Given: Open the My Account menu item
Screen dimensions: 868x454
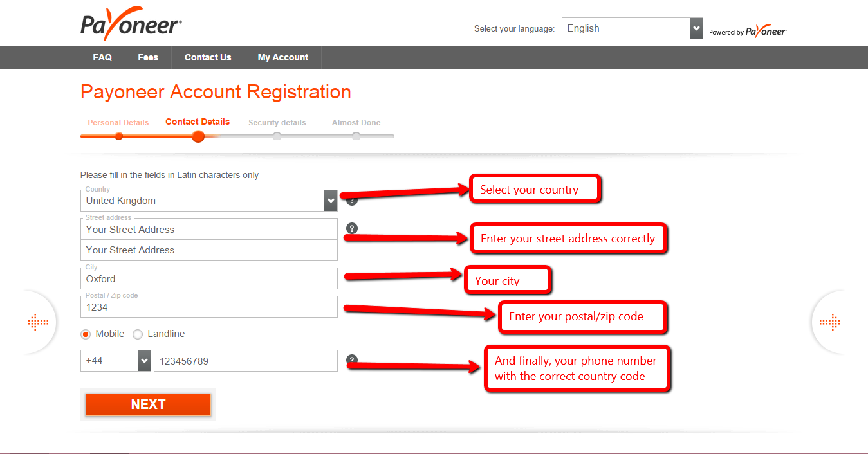Looking at the screenshot, I should 282,57.
